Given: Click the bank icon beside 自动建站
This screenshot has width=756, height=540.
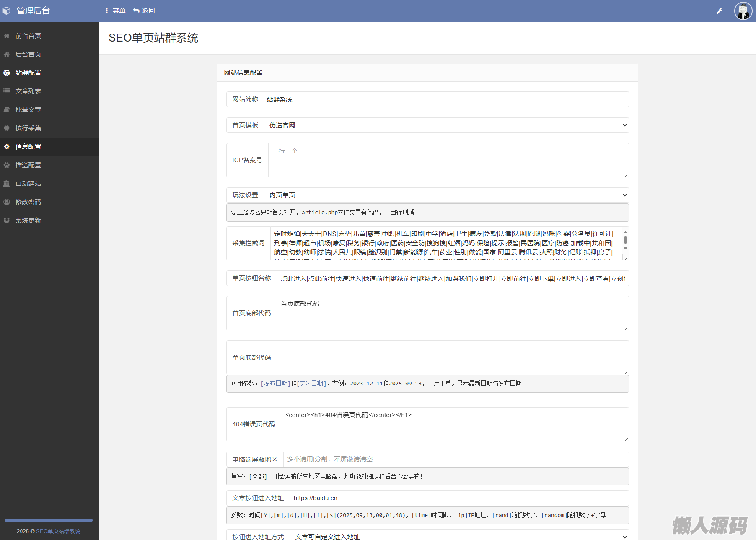Looking at the screenshot, I should tap(7, 184).
